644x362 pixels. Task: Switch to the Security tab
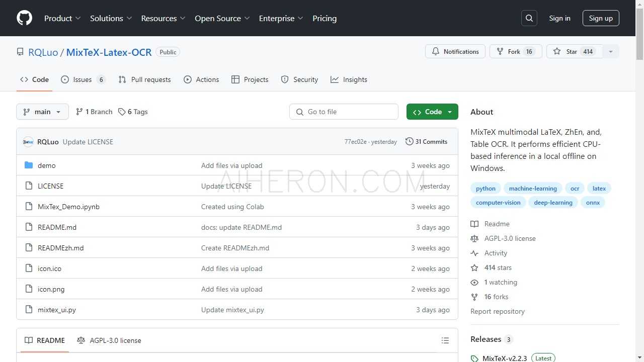[299, 79]
